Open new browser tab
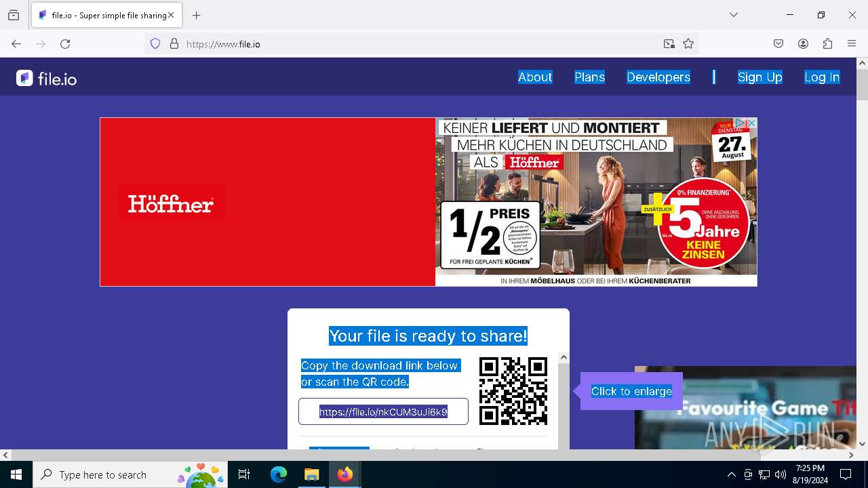Image resolution: width=868 pixels, height=488 pixels. [197, 15]
